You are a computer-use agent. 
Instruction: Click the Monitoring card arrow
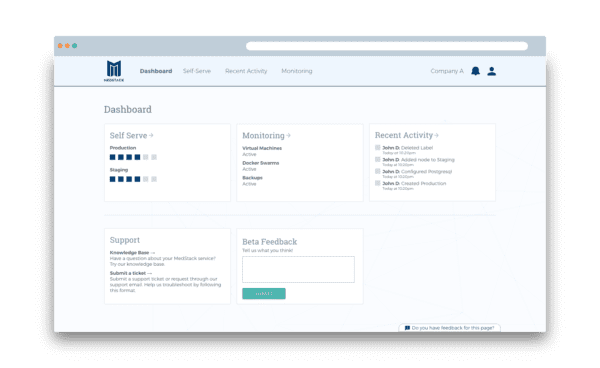coord(289,135)
